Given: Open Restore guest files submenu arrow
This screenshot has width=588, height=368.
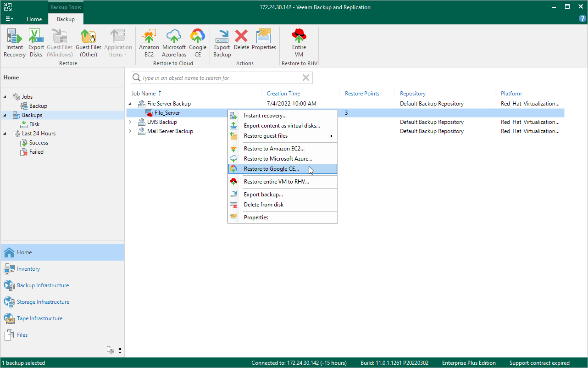Looking at the screenshot, I should (331, 136).
